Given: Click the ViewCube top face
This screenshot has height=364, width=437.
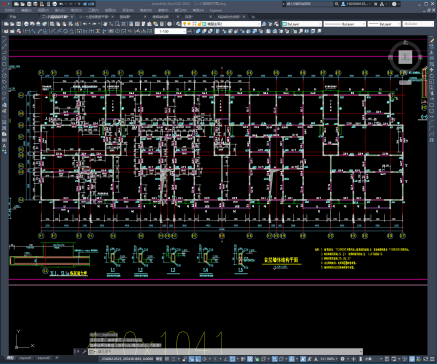Looking at the screenshot, I should coord(405,57).
